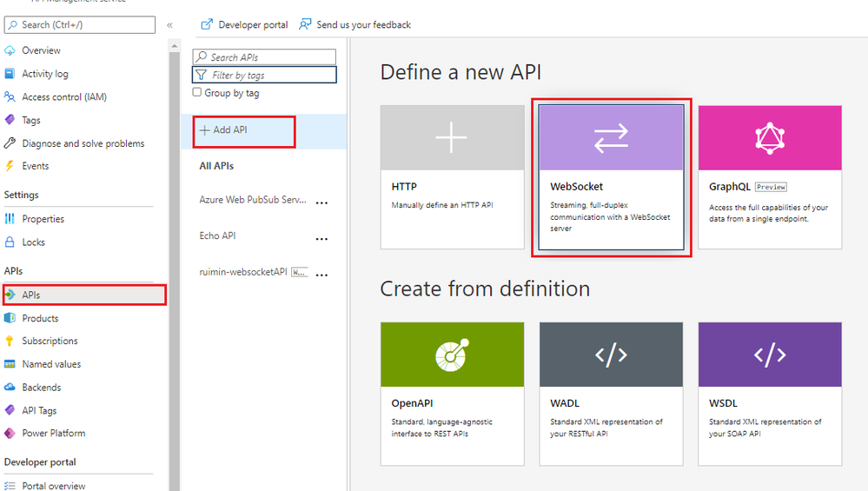Click the Products icon
This screenshot has height=491, width=868.
click(x=10, y=318)
